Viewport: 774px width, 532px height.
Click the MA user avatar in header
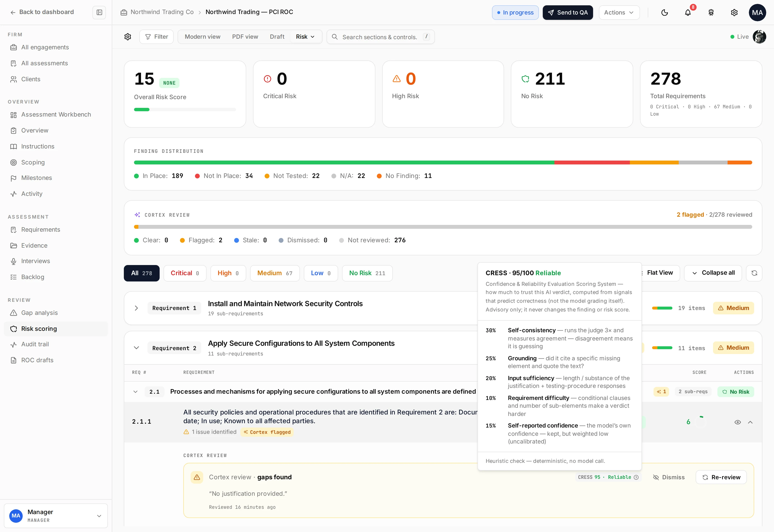pyautogui.click(x=757, y=13)
